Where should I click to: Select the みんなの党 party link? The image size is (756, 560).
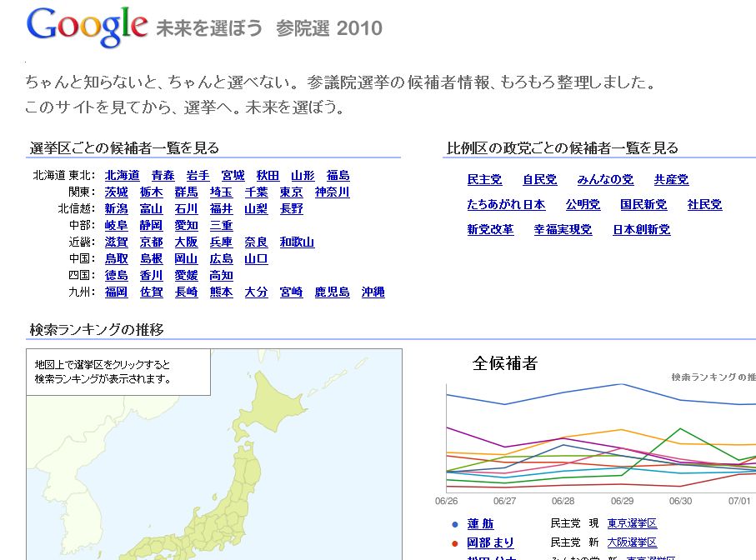tap(606, 180)
